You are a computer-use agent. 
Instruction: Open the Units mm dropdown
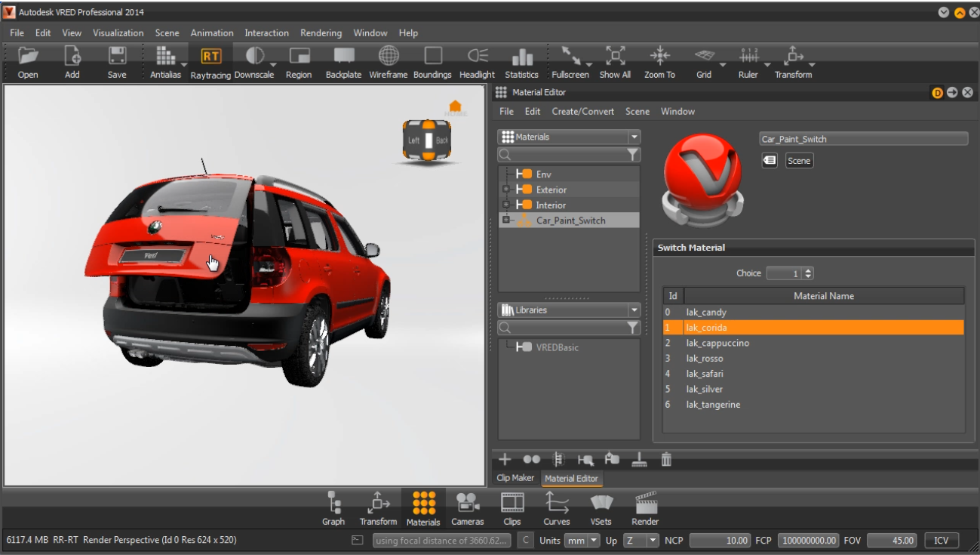click(582, 541)
